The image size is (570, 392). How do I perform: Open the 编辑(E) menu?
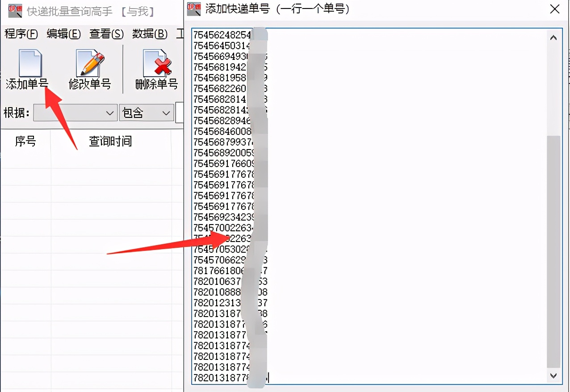pos(63,34)
